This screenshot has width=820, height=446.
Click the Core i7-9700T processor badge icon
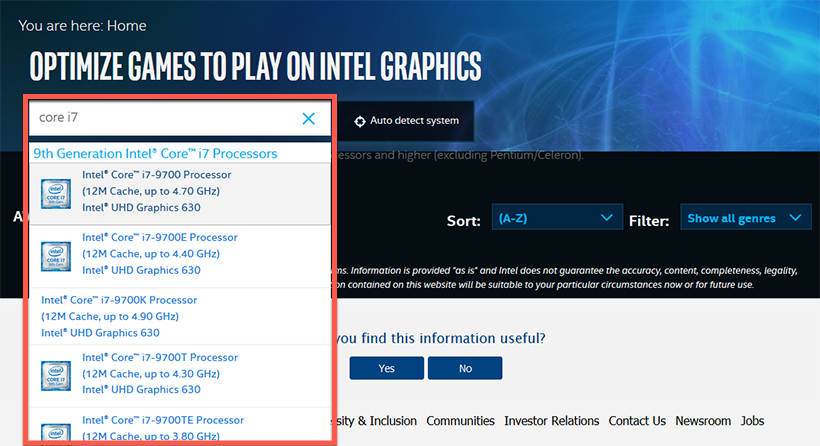pyautogui.click(x=56, y=374)
